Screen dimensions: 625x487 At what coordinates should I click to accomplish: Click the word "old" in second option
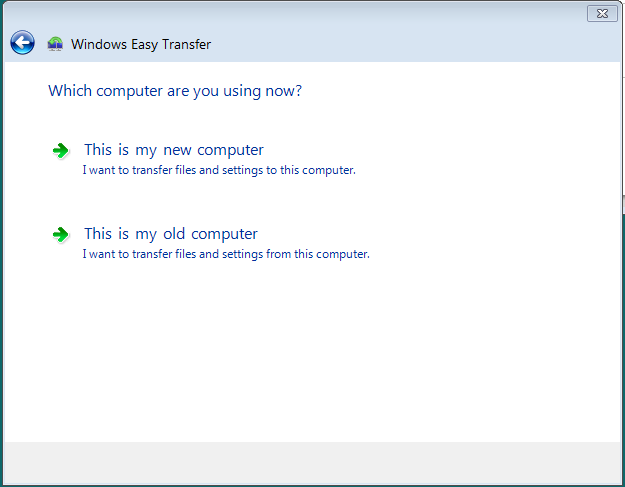(x=174, y=234)
